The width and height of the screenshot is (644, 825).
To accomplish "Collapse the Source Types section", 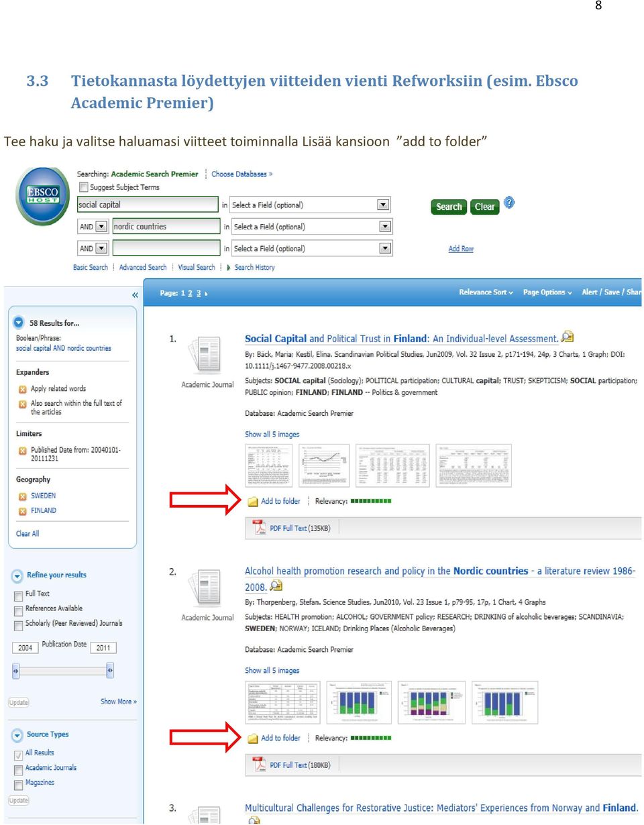I will click(17, 735).
